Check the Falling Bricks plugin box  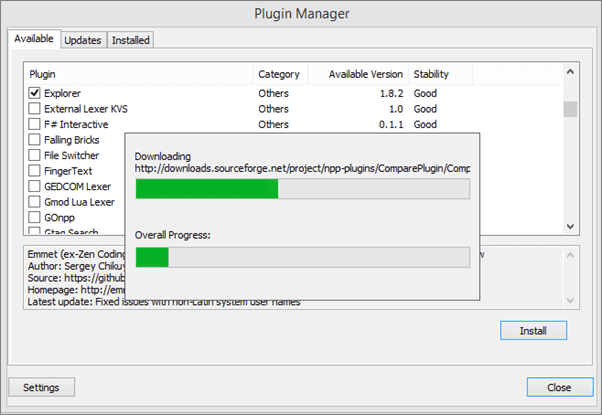(x=35, y=140)
